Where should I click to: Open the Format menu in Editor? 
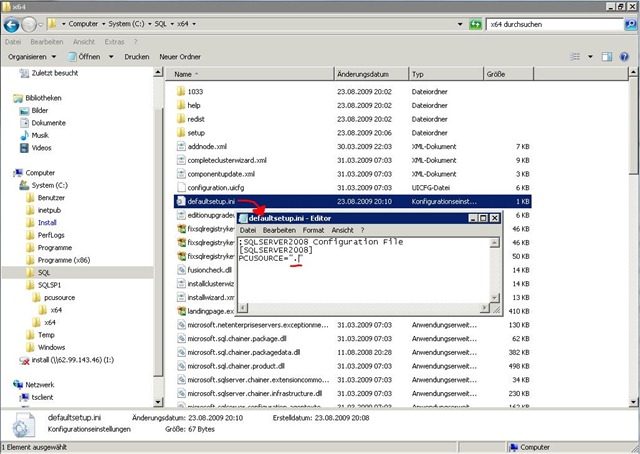(313, 230)
